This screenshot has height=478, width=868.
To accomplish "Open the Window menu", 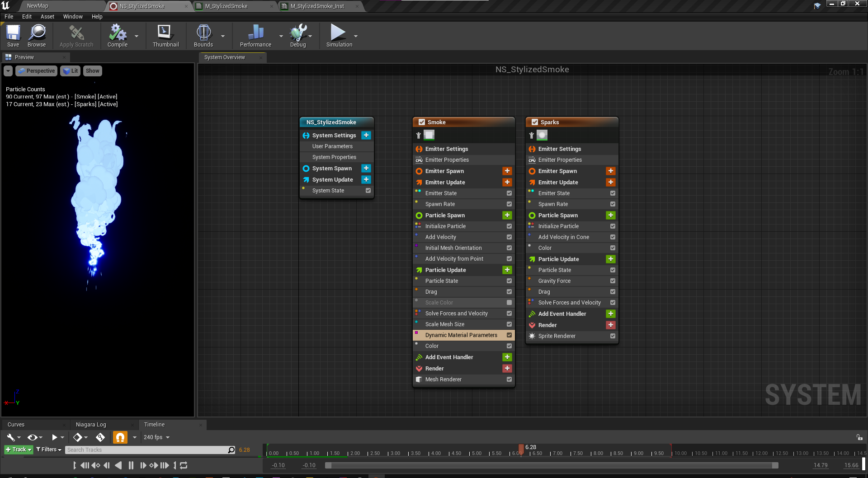I will pyautogui.click(x=73, y=16).
